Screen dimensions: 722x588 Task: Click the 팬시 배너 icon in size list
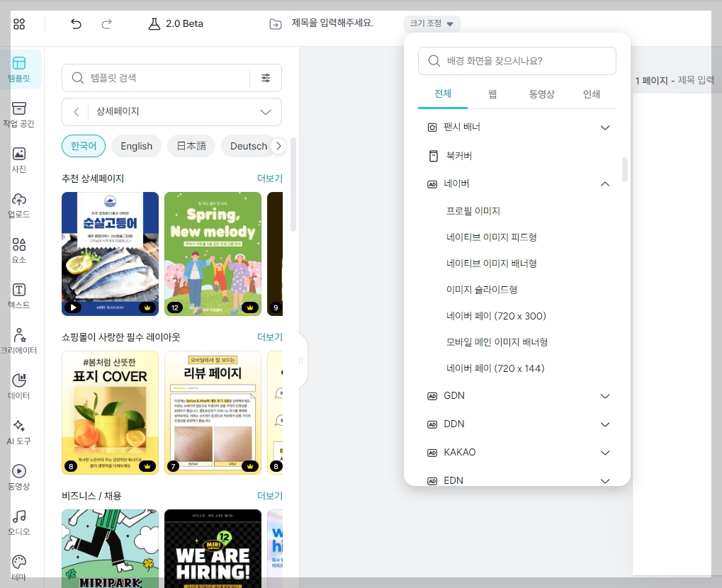coord(432,128)
